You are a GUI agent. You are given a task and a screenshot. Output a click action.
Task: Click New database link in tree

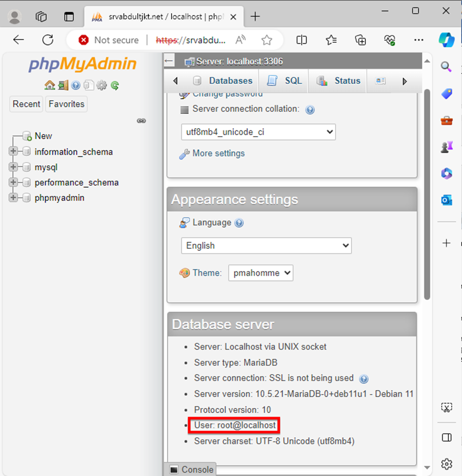click(43, 136)
